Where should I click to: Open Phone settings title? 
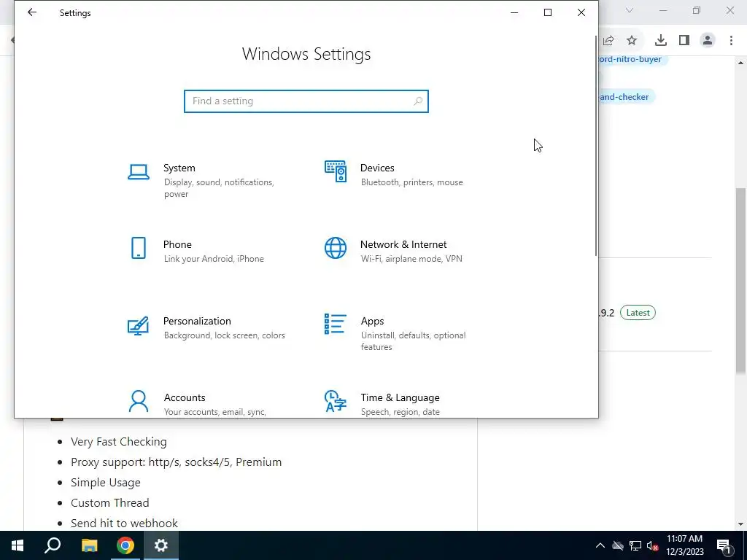(x=177, y=244)
